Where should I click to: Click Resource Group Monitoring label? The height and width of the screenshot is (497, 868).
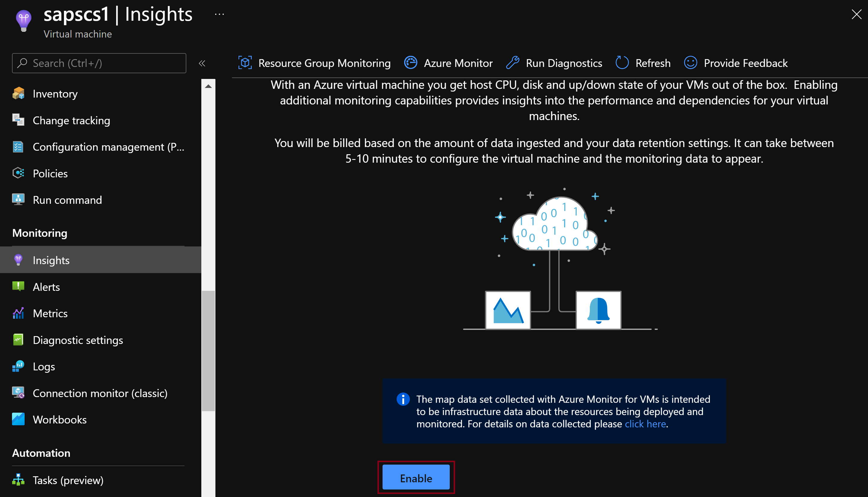pos(324,63)
